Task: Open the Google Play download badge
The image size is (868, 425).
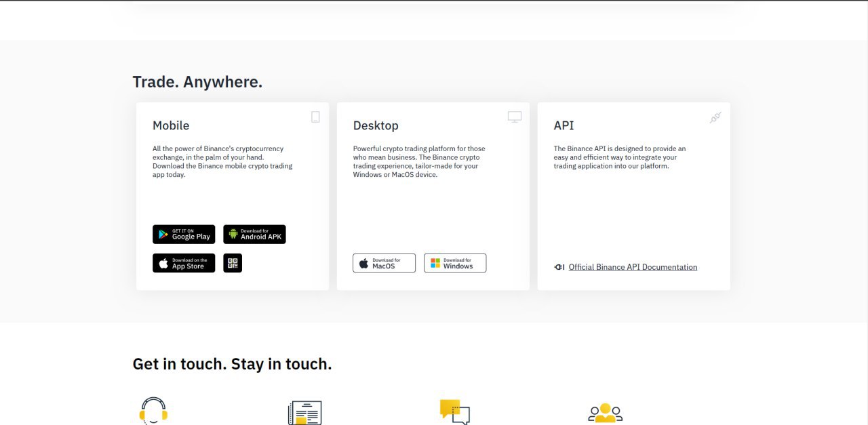Action: pos(184,235)
